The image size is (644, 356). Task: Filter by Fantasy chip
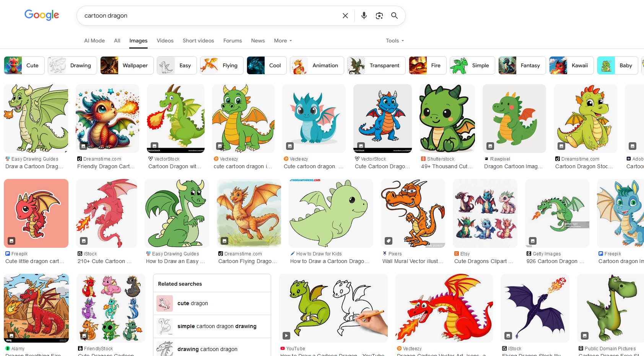(x=522, y=65)
